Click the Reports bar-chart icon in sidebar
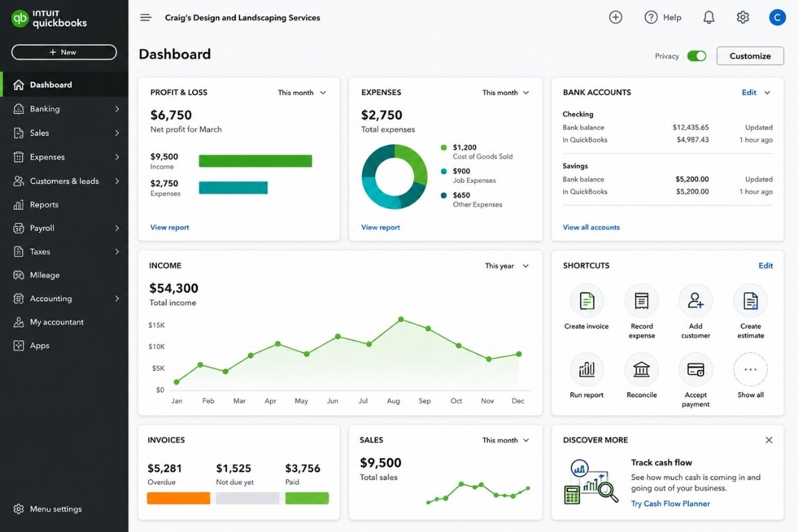Viewport: 798px width, 532px height. tap(19, 205)
